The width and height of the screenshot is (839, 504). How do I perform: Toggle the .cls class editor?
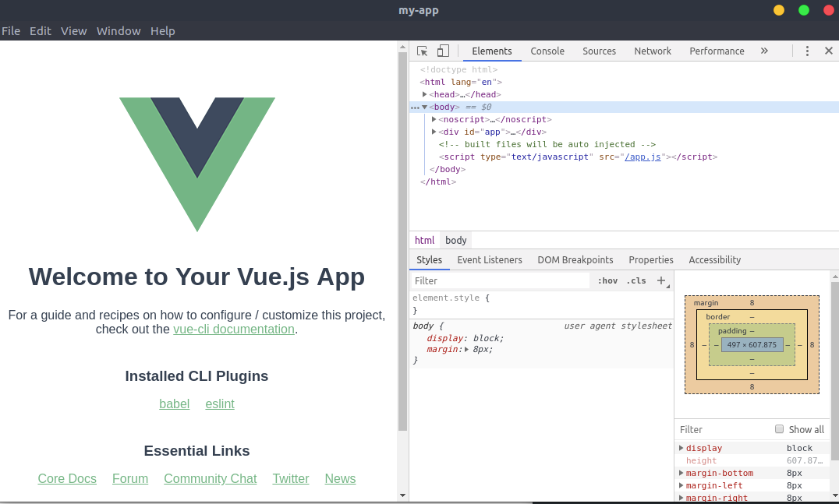[x=636, y=280]
